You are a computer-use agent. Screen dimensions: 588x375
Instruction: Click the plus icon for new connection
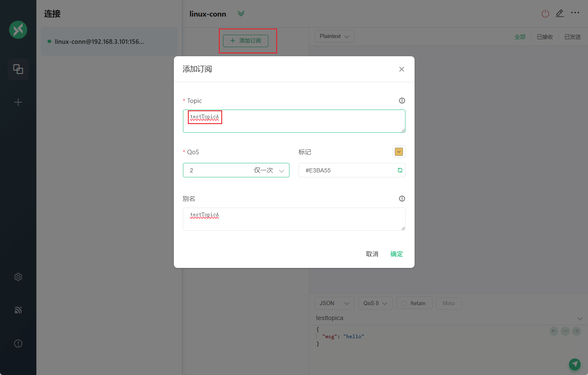pos(18,102)
